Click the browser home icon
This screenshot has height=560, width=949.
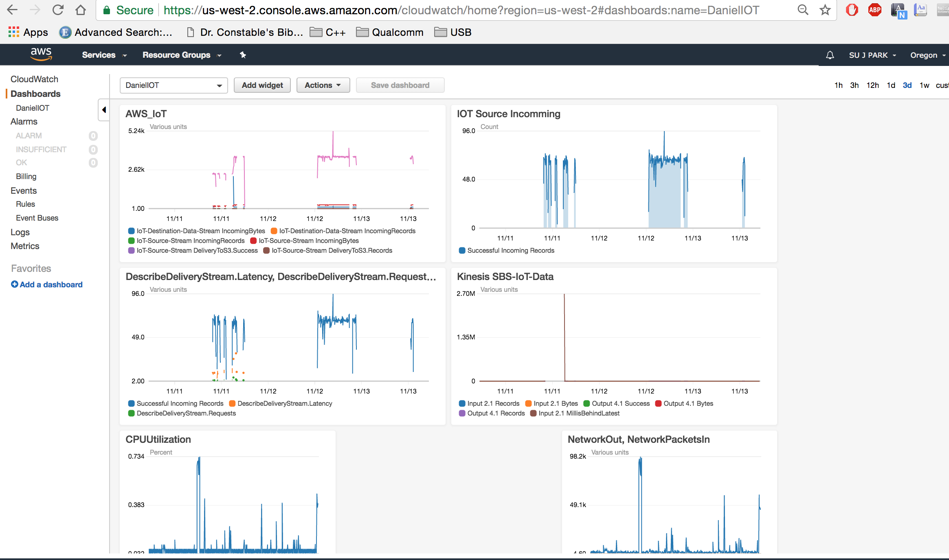81,10
